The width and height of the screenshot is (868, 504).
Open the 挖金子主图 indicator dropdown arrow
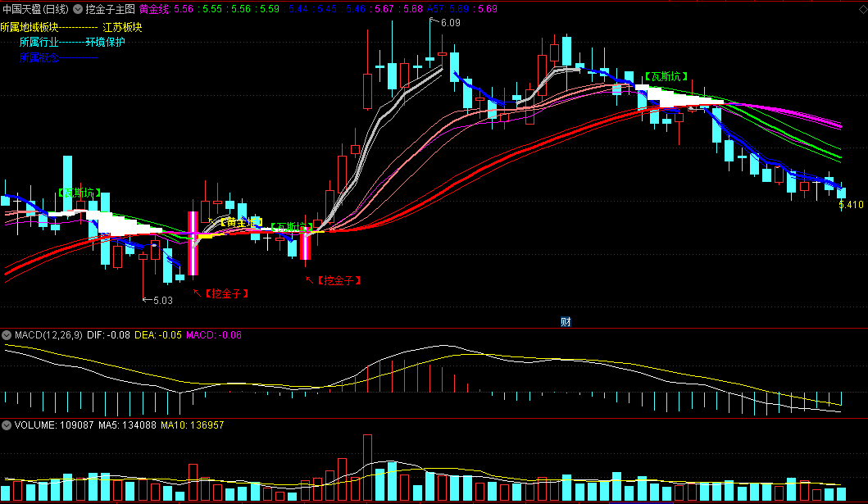point(78,9)
